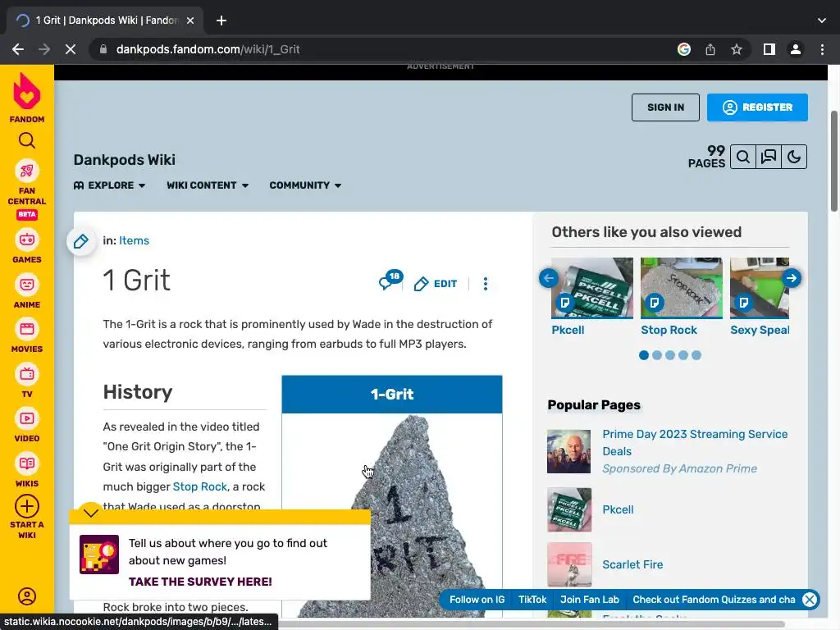Open the Dankpods Wiki title link
840x630 pixels.
click(125, 160)
